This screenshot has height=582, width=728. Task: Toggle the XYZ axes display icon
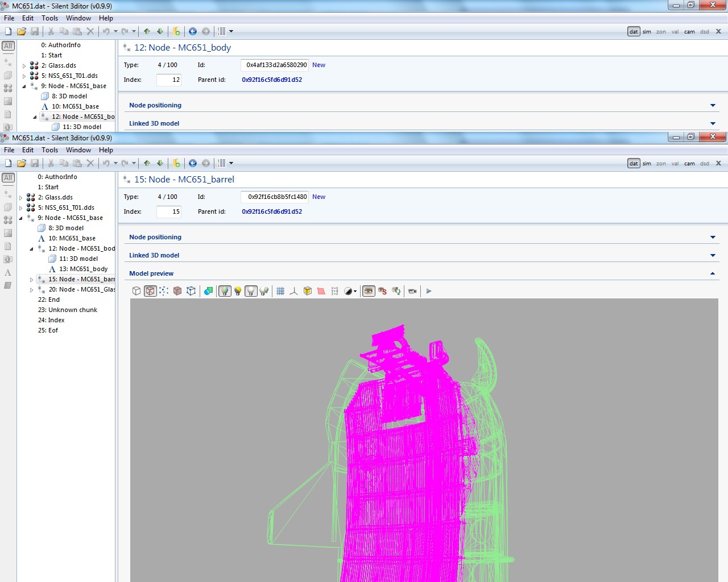[x=293, y=291]
